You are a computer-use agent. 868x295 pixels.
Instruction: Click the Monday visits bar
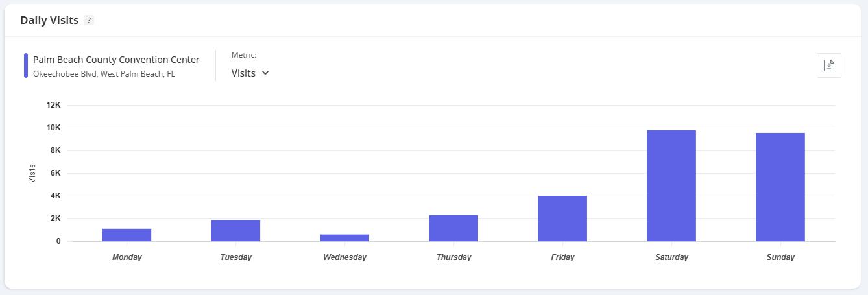point(127,235)
